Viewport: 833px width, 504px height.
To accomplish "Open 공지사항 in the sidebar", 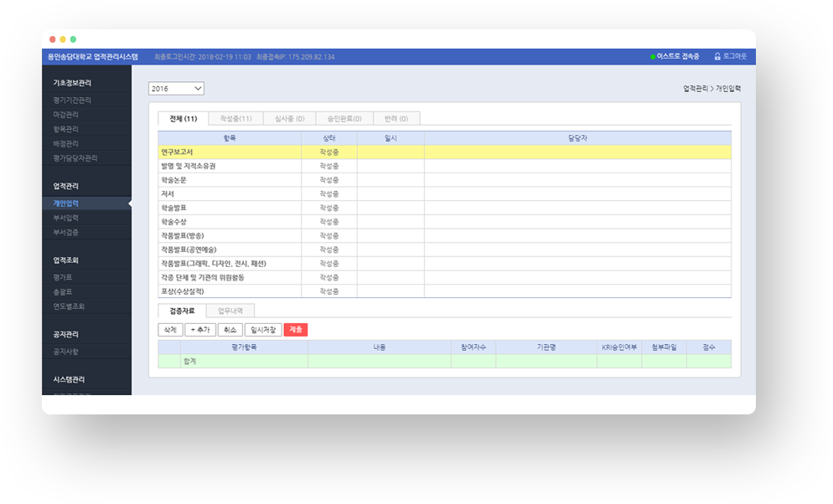I will click(x=66, y=351).
